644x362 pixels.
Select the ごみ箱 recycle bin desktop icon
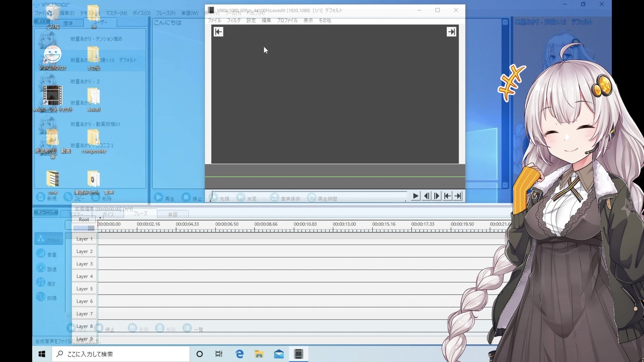pos(52,18)
